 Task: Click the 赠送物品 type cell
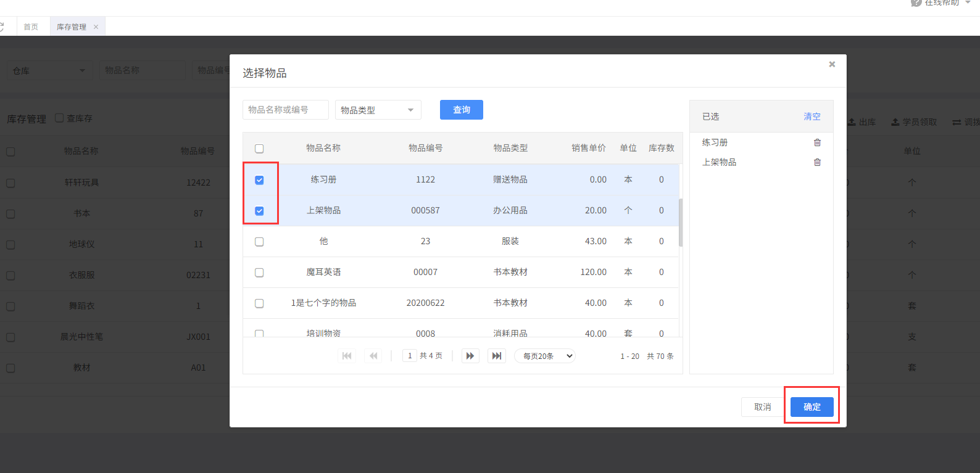pos(510,179)
